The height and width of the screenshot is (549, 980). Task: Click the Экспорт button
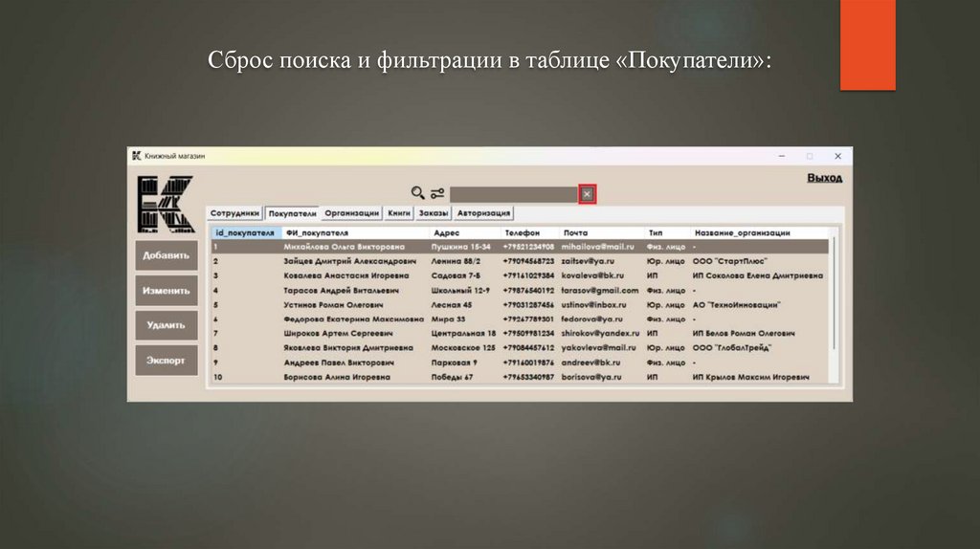(166, 360)
